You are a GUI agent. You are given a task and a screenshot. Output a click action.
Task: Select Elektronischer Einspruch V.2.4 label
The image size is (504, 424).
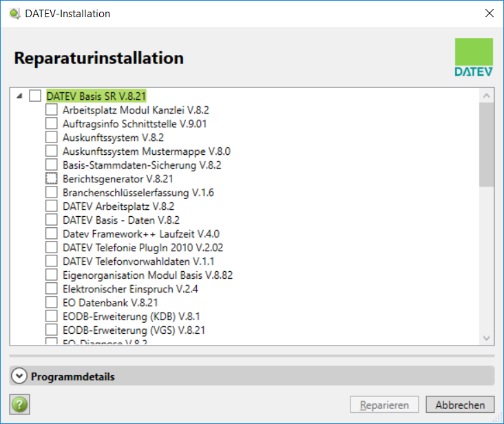coord(131,289)
